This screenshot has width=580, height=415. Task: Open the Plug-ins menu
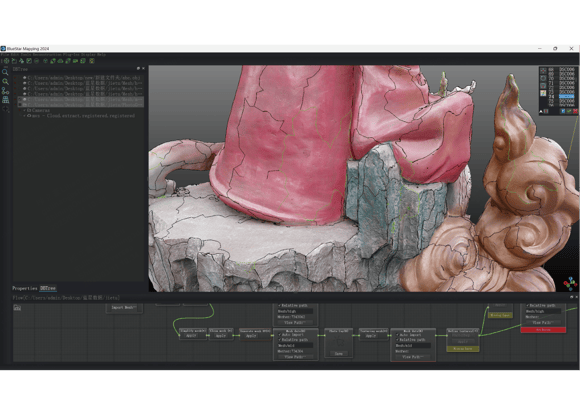pos(71,55)
